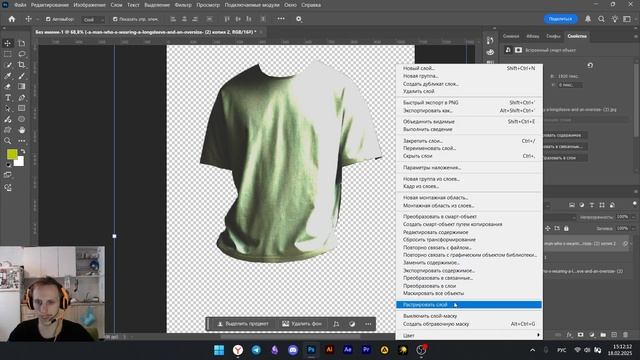Image resolution: width=640 pixels, height=360 pixels.
Task: Toggle Quick Mask mode icon
Action: pyautogui.click(x=8, y=175)
